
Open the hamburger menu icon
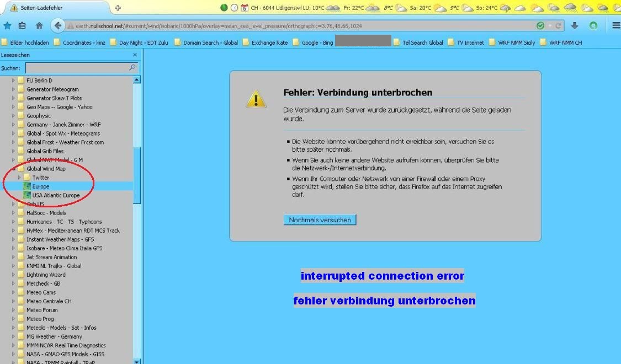(x=616, y=26)
